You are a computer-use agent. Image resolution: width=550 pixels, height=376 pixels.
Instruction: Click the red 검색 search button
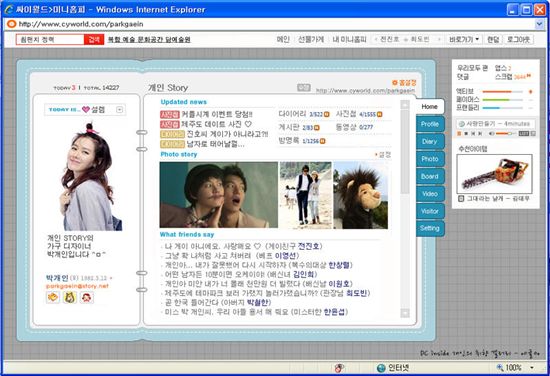tap(94, 39)
